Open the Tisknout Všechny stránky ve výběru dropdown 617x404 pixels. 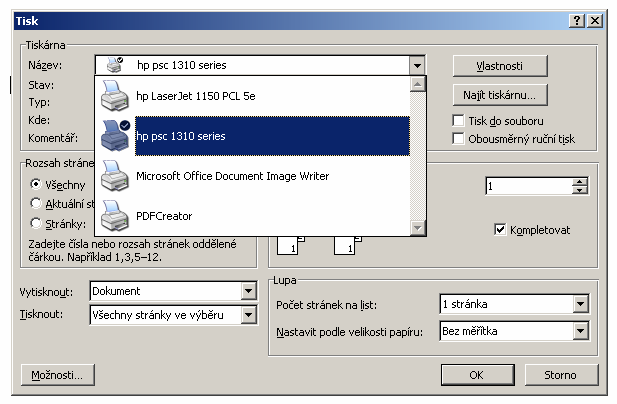(248, 315)
